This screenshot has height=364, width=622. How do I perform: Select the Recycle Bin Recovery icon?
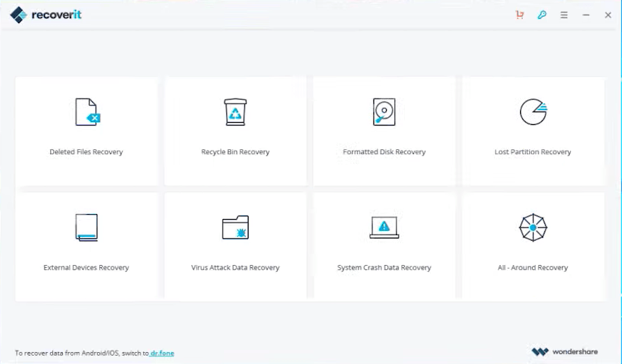235,112
